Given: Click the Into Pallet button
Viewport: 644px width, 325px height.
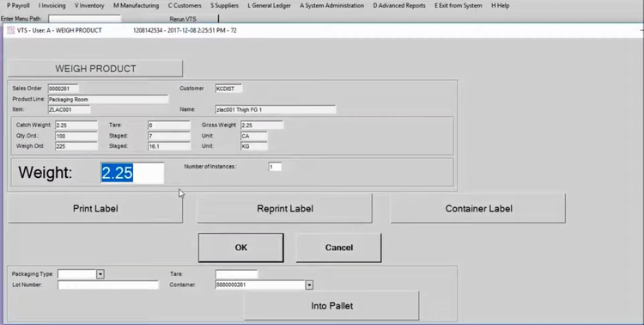Looking at the screenshot, I should [x=331, y=306].
